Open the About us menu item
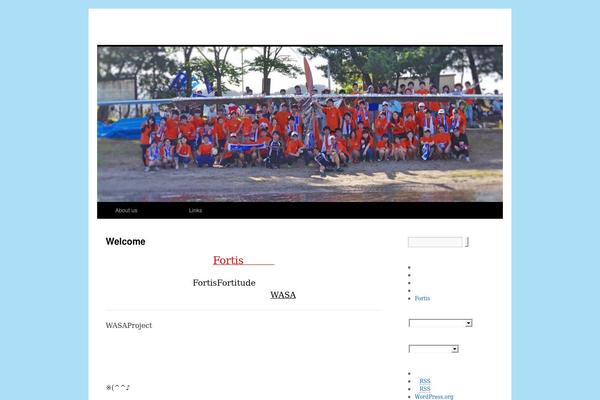The height and width of the screenshot is (400, 600). click(x=126, y=211)
